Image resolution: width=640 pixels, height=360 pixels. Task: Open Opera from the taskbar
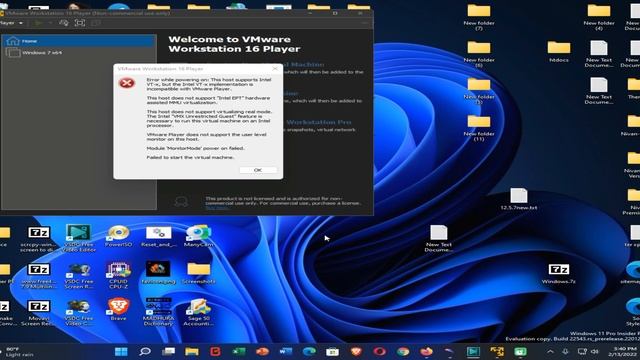(379, 351)
